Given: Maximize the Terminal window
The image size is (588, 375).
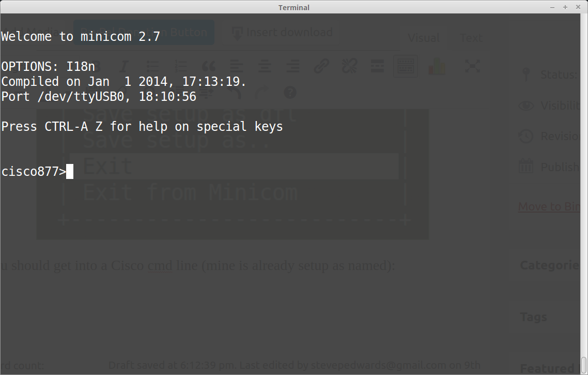Looking at the screenshot, I should (x=565, y=7).
